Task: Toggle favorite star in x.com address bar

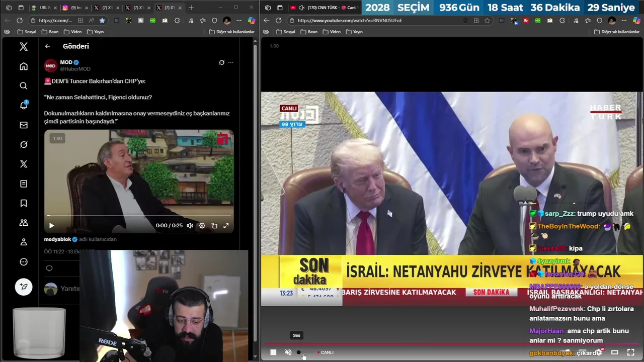Action: pyautogui.click(x=102, y=21)
